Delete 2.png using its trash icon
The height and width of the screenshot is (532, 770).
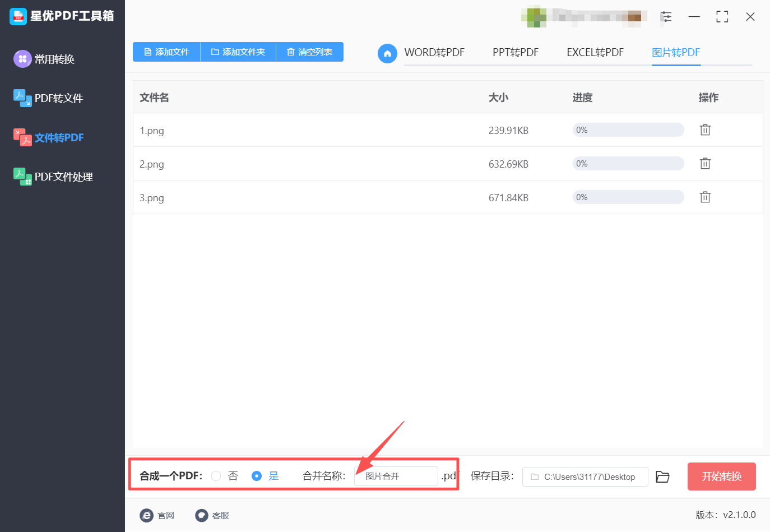[x=705, y=163]
